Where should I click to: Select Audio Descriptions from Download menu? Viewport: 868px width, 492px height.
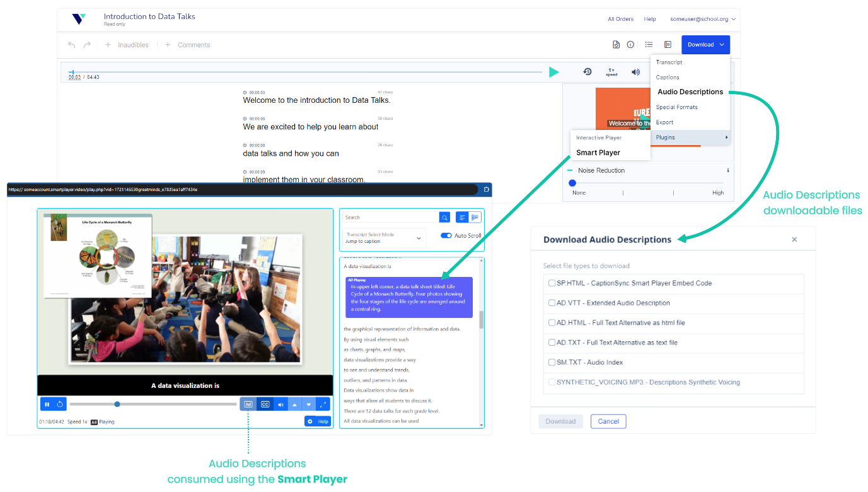pyautogui.click(x=690, y=92)
